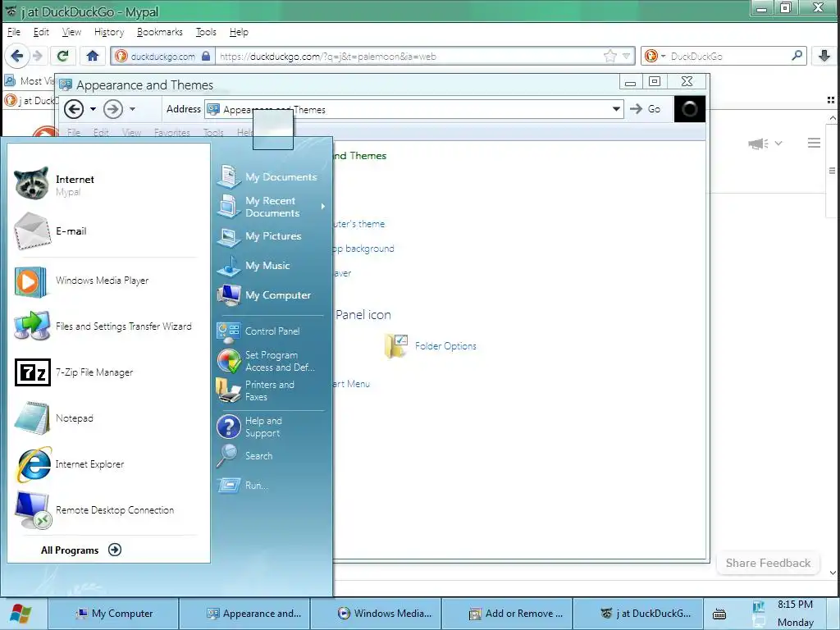Click Forward arrow in Appearance and Themes window
This screenshot has width=840, height=630.
point(113,109)
